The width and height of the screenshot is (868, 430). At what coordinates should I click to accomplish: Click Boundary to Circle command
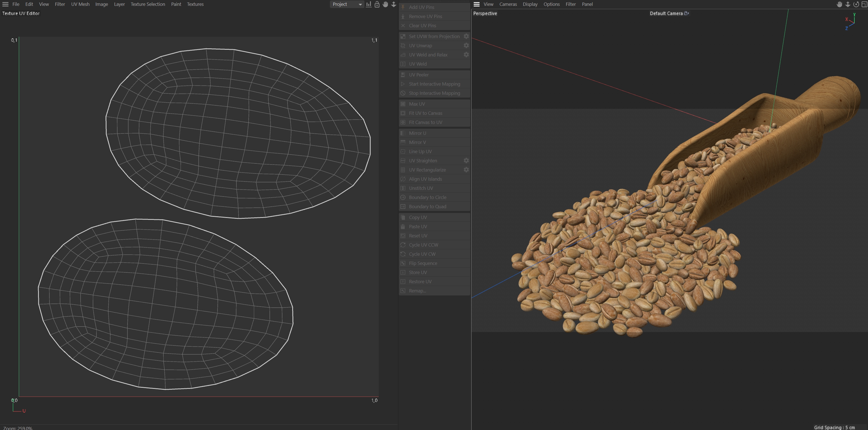427,197
